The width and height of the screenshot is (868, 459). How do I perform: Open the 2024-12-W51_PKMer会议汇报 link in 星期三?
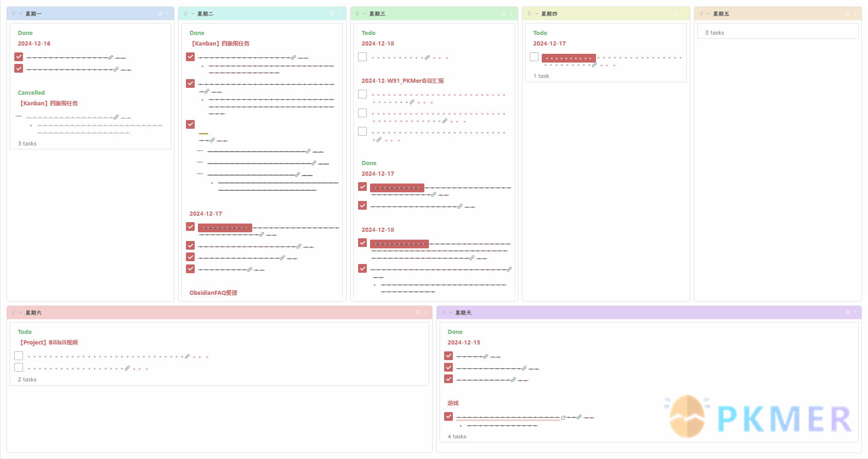pyautogui.click(x=403, y=81)
